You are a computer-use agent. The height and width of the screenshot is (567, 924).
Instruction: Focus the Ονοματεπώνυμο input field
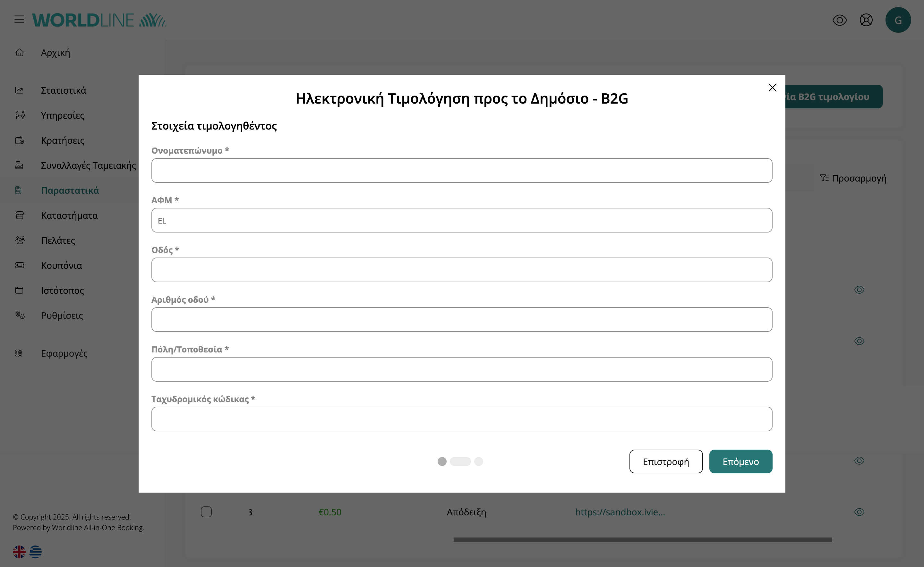[x=461, y=171]
